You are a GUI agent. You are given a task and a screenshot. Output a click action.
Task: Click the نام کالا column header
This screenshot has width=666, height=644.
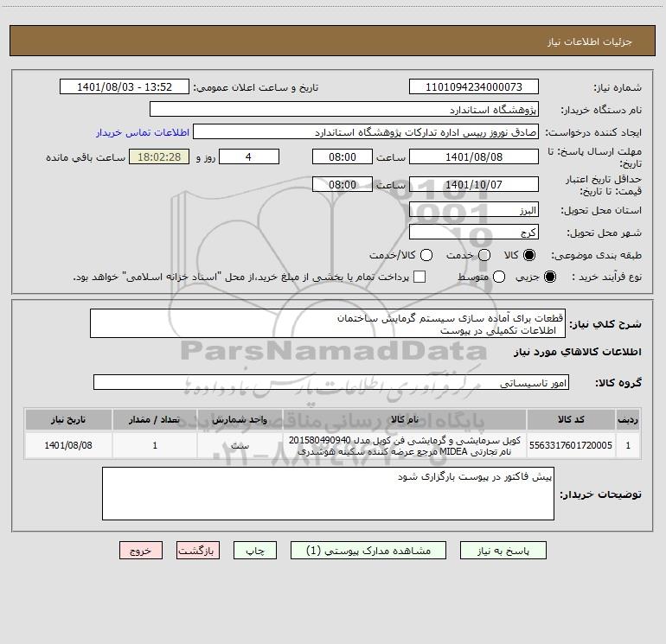click(x=405, y=419)
